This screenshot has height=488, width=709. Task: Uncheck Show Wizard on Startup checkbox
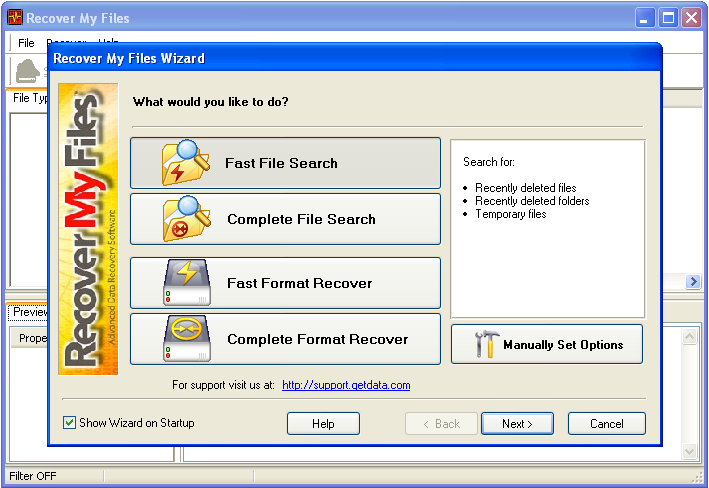[69, 423]
